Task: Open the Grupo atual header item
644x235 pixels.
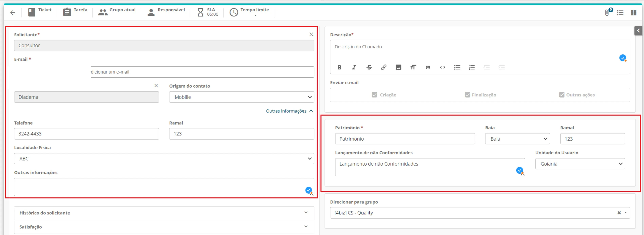Action: [117, 12]
